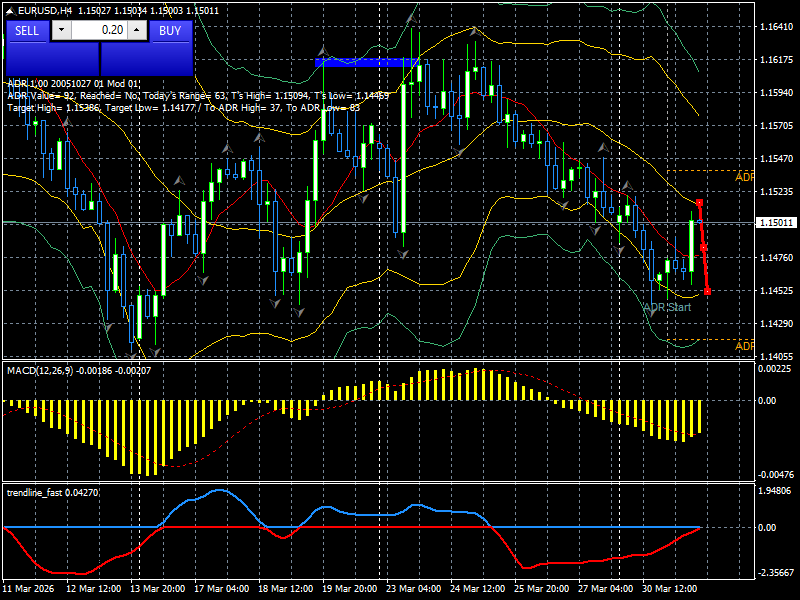Click the ADR Start label
Screen dimensions: 800x600
[667, 307]
